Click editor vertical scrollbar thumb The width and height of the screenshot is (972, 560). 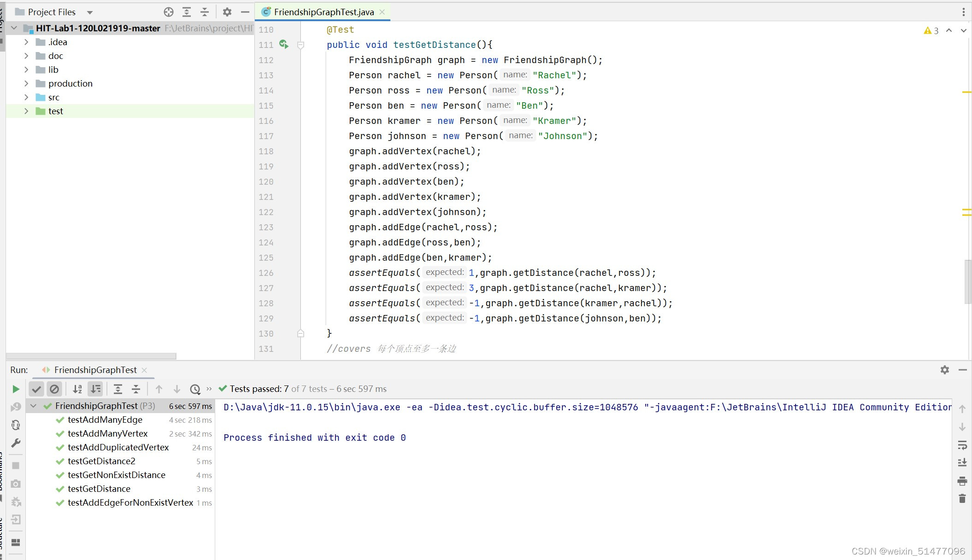coord(968,282)
